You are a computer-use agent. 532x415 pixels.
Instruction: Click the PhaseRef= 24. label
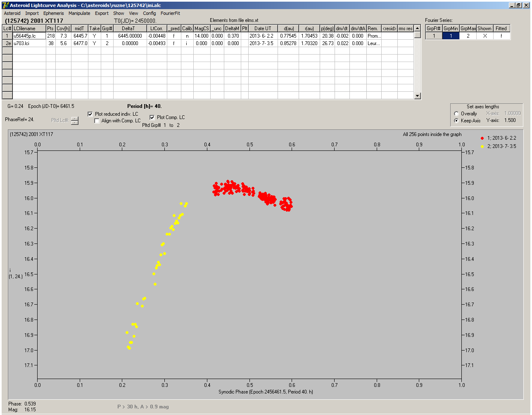[19, 119]
